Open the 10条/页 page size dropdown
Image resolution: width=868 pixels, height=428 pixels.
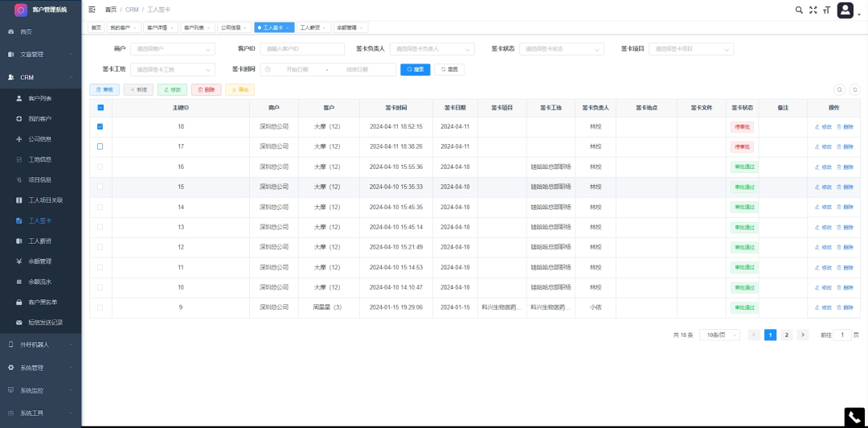[x=719, y=335]
